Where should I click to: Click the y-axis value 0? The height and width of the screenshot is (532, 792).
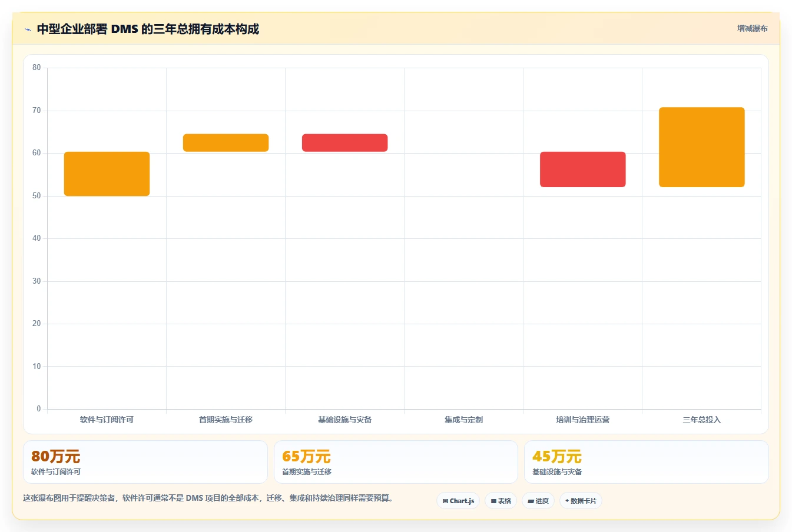39,409
